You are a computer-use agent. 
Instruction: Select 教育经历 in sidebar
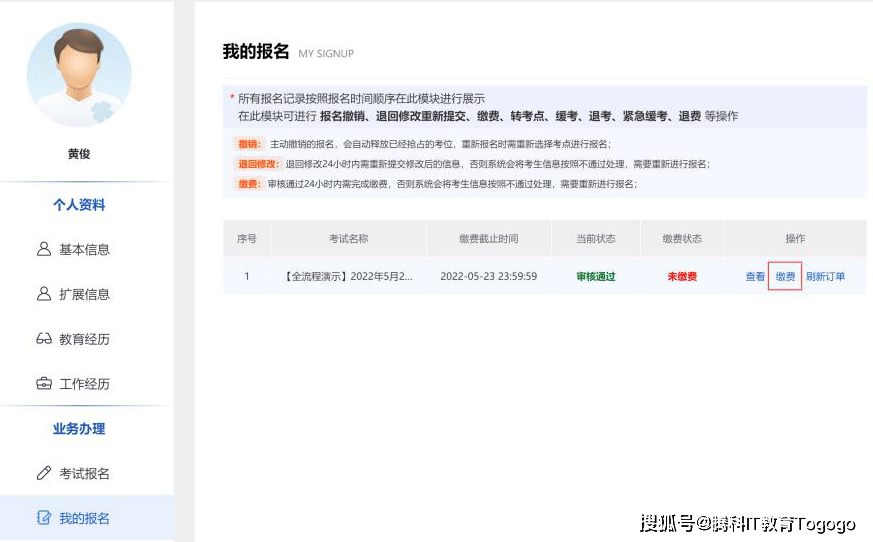87,339
